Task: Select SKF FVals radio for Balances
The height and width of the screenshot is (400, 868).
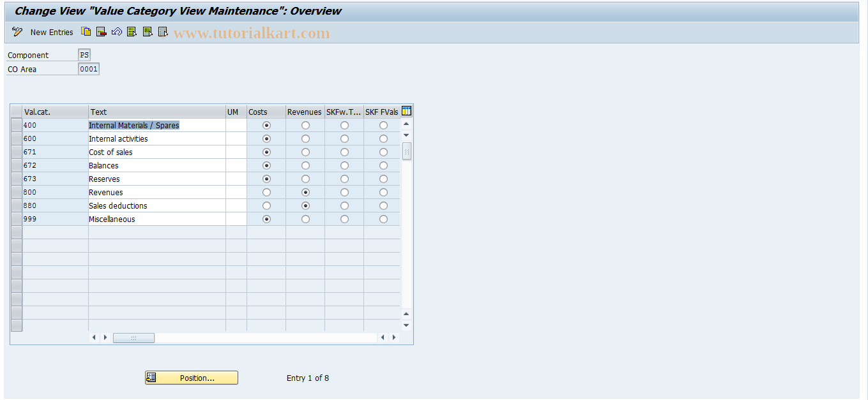Action: [x=383, y=165]
